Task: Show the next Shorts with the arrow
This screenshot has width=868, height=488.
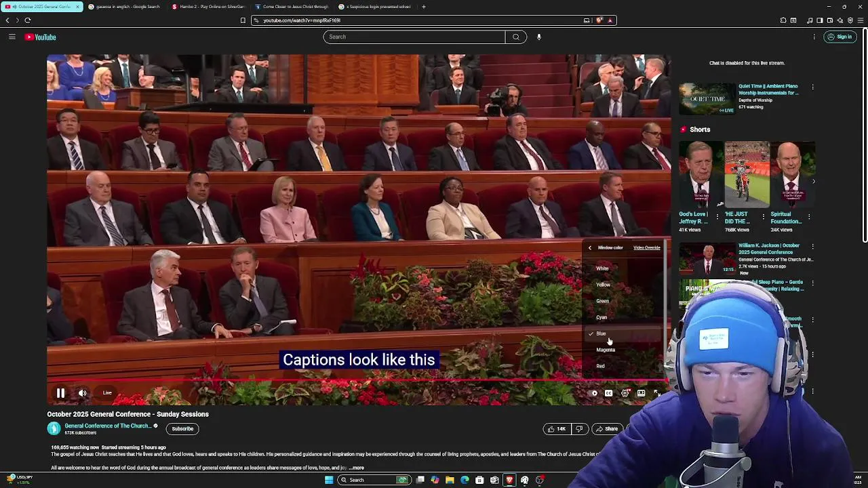Action: pyautogui.click(x=813, y=181)
